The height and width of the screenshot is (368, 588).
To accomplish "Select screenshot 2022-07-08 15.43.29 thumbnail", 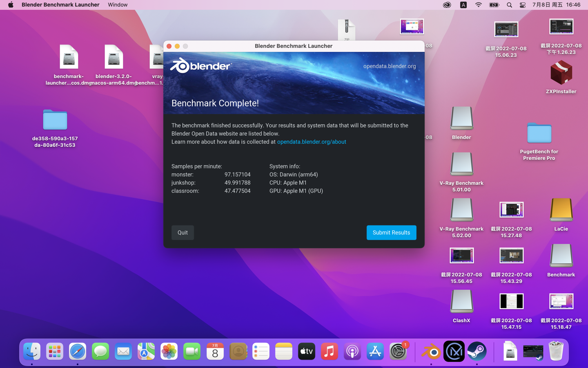I will point(511,256).
